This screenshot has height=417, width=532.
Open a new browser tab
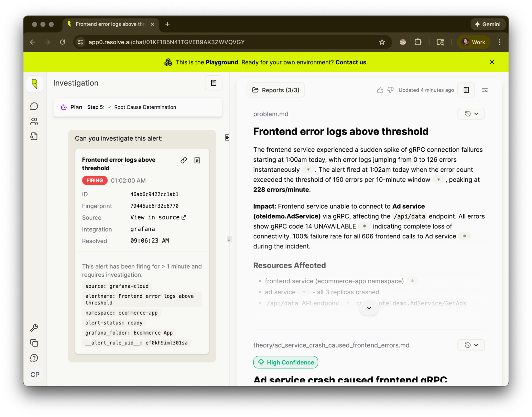(x=167, y=24)
